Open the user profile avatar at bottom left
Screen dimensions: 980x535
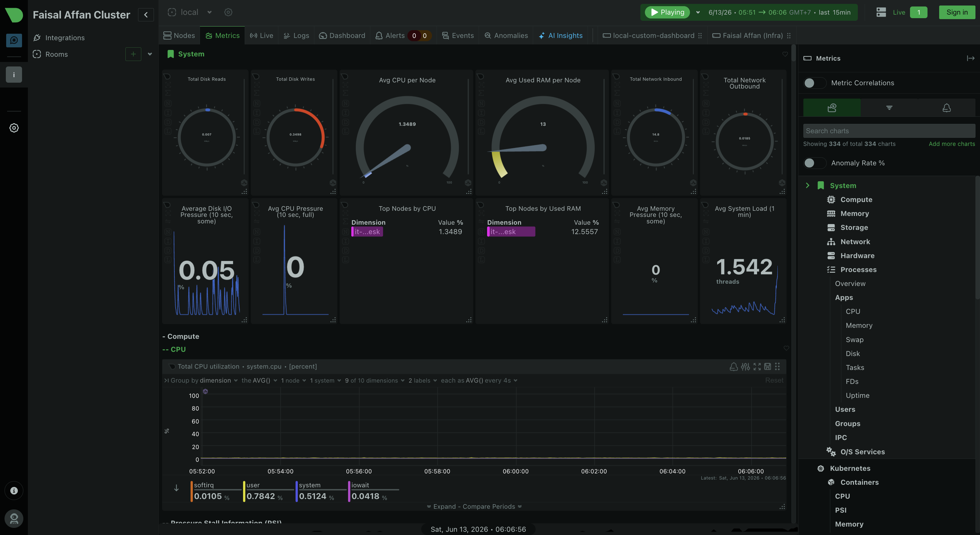14,518
